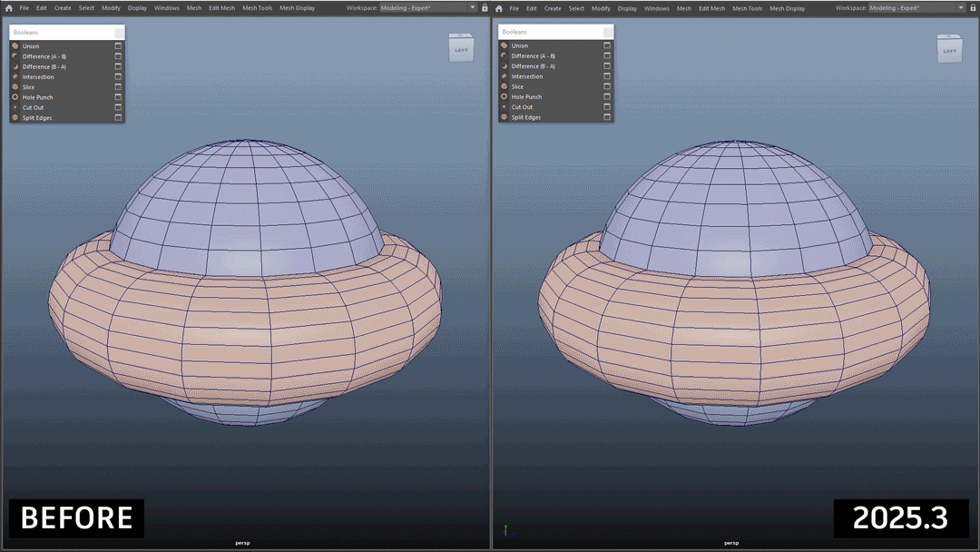Click the Cut Out icon in the BEFORE pane
The width and height of the screenshot is (980, 552).
coord(15,107)
